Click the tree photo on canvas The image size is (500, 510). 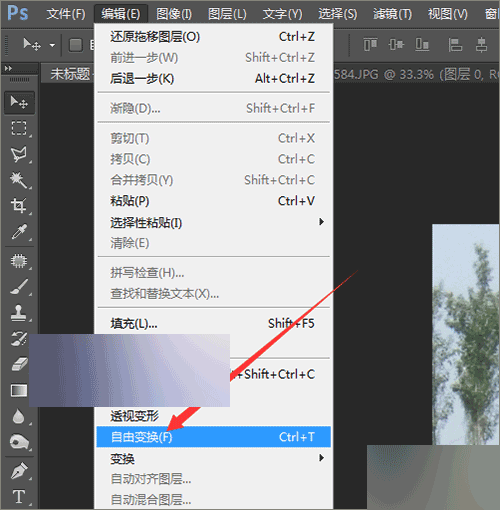[466, 334]
